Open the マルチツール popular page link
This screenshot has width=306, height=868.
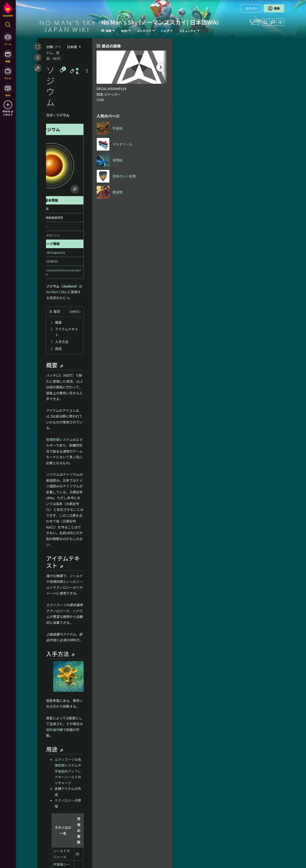click(x=122, y=144)
